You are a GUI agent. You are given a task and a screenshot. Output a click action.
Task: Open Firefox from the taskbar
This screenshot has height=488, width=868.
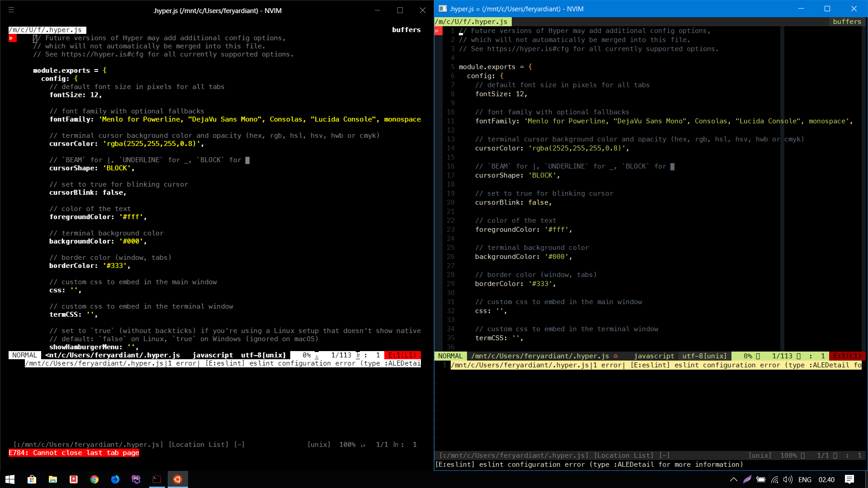coord(115,479)
